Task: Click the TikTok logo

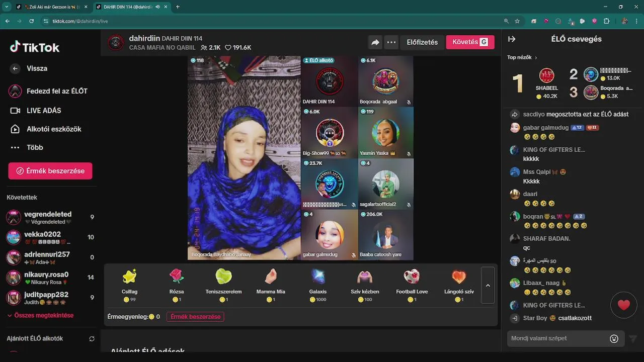Action: pos(35,47)
